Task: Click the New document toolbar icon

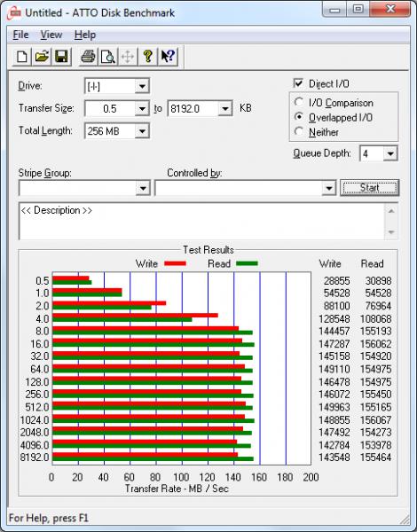Action: 22,57
